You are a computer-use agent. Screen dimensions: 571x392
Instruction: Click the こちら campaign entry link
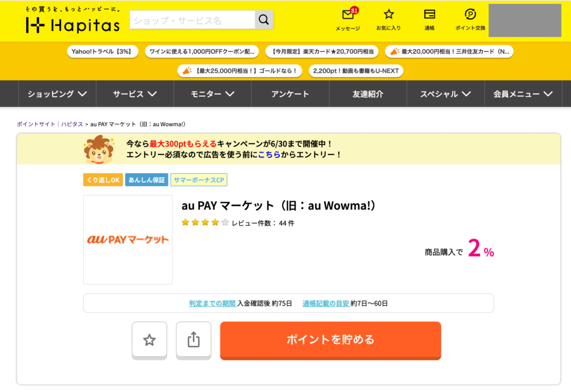click(x=269, y=154)
